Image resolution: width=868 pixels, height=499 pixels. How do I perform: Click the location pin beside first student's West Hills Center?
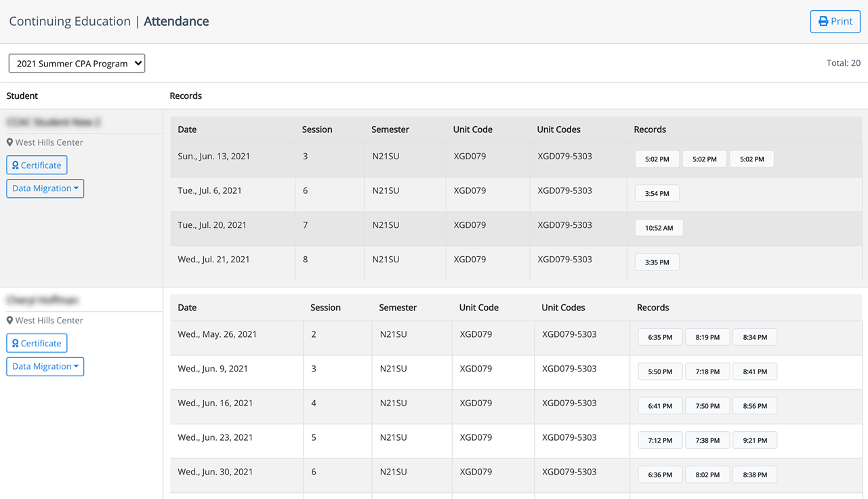click(x=9, y=142)
